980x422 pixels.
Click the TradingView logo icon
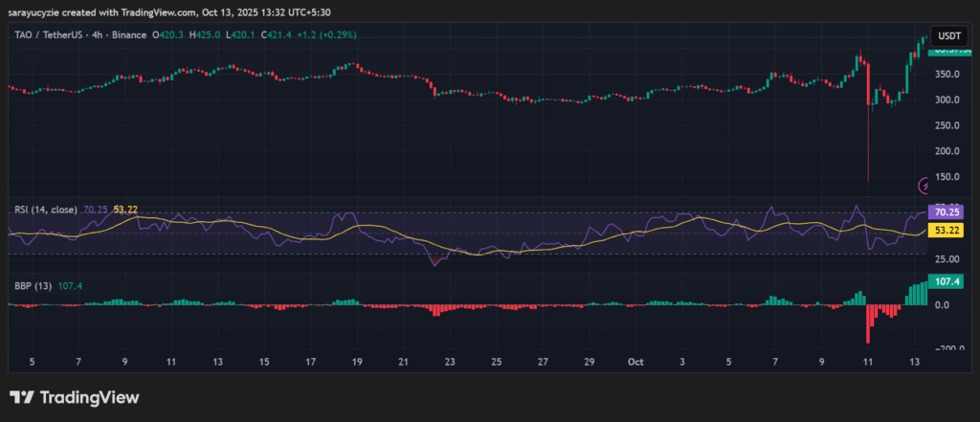21,397
